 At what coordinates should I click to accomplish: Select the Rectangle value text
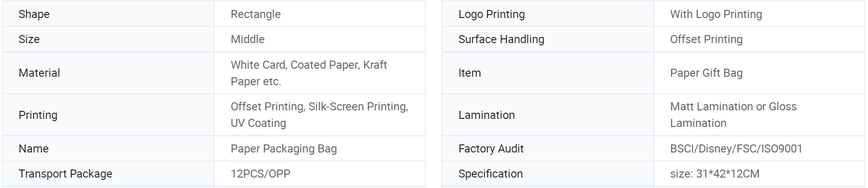coord(255,14)
